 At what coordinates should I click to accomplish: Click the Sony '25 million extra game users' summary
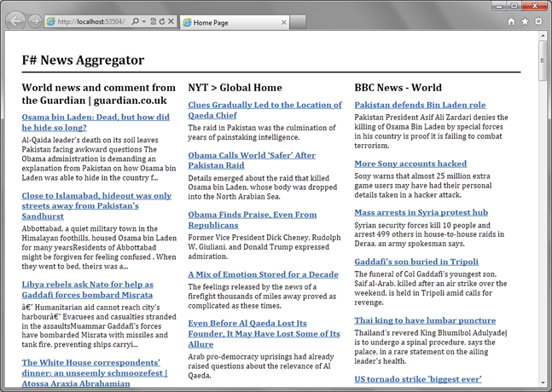423,185
